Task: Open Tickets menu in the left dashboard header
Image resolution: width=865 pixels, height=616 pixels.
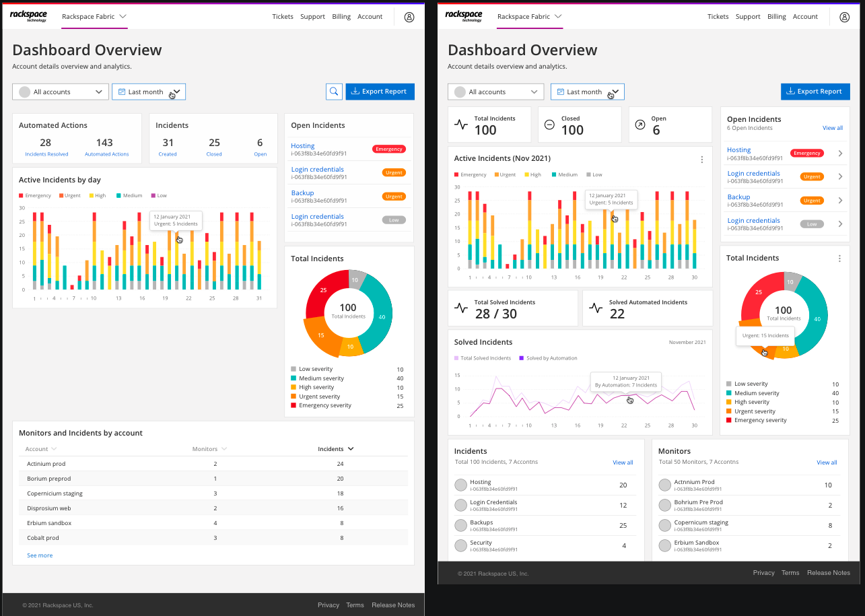Action: 283,17
